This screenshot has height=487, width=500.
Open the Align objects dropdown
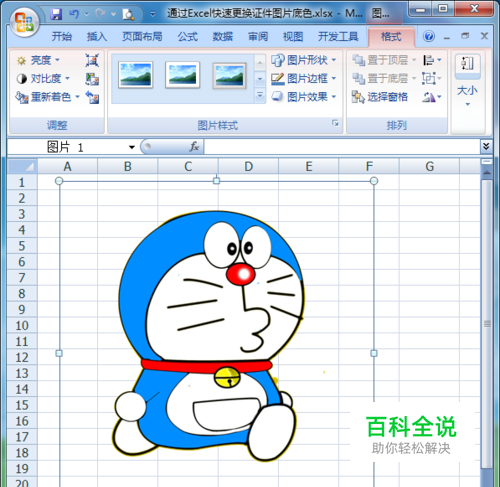pyautogui.click(x=432, y=60)
